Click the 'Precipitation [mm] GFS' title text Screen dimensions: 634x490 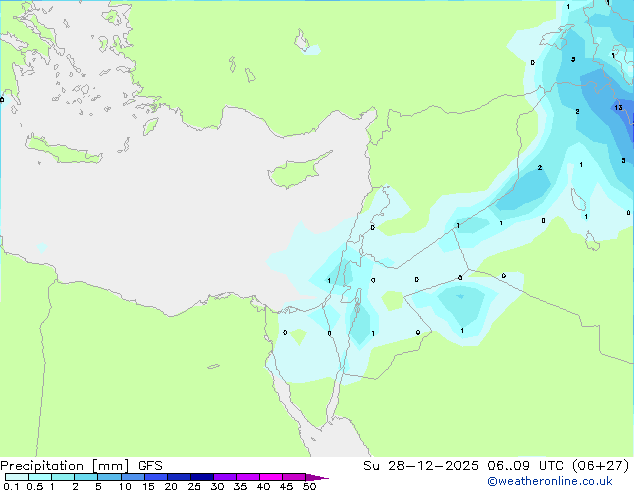click(x=81, y=466)
